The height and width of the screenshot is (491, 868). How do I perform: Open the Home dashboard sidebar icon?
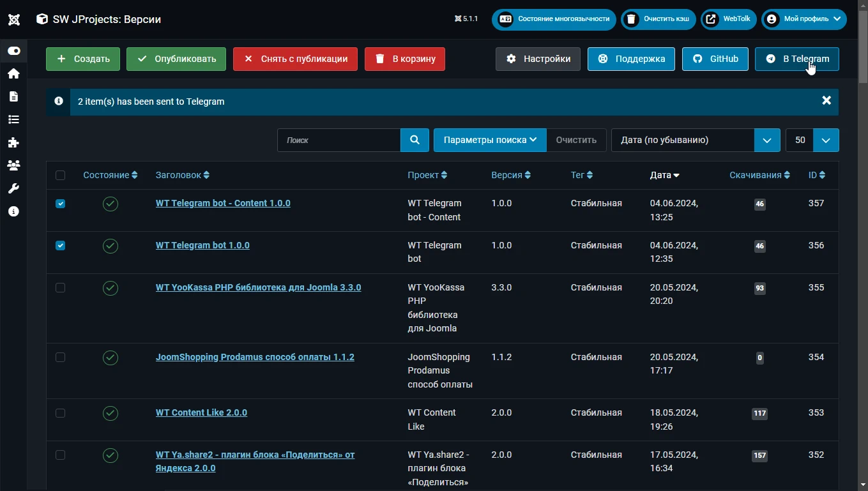[x=13, y=74]
